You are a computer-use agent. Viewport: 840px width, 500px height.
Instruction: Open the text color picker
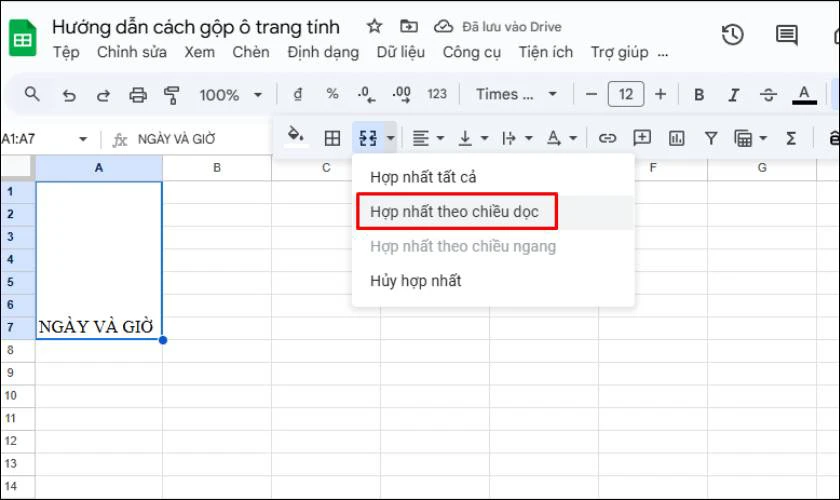(804, 95)
